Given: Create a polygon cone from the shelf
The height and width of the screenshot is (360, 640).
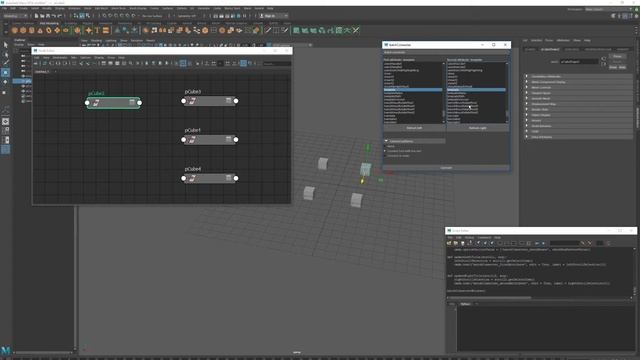Looking at the screenshot, I should 40,30.
